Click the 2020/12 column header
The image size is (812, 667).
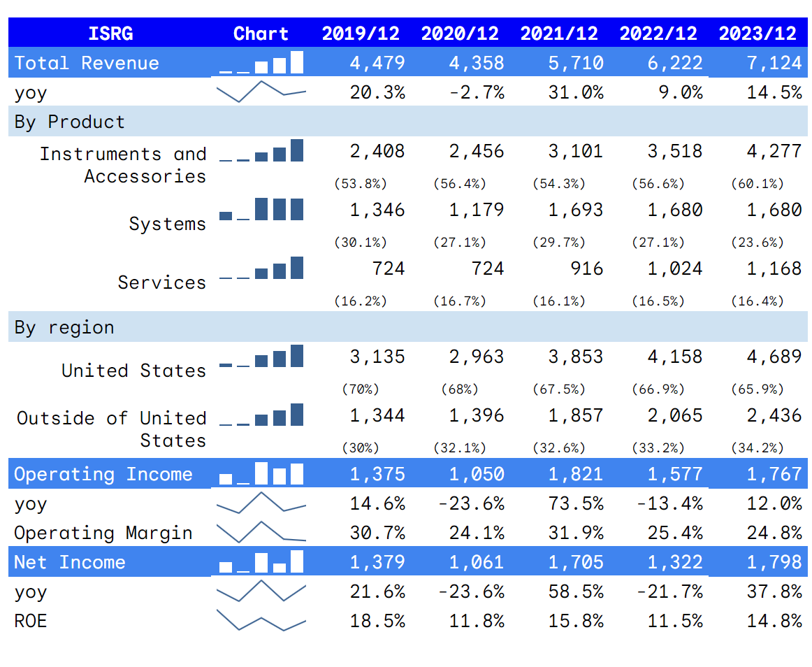click(x=460, y=33)
